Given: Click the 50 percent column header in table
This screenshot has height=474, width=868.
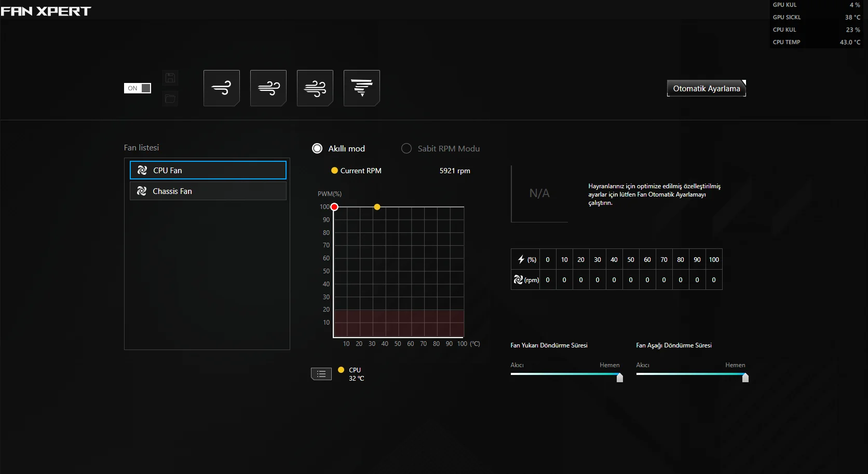Looking at the screenshot, I should [631, 259].
